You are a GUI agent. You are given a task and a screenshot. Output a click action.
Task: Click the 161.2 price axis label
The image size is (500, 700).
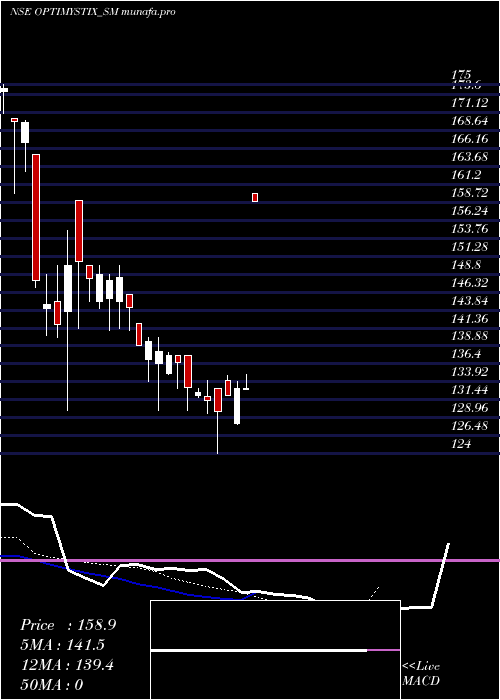click(467, 175)
